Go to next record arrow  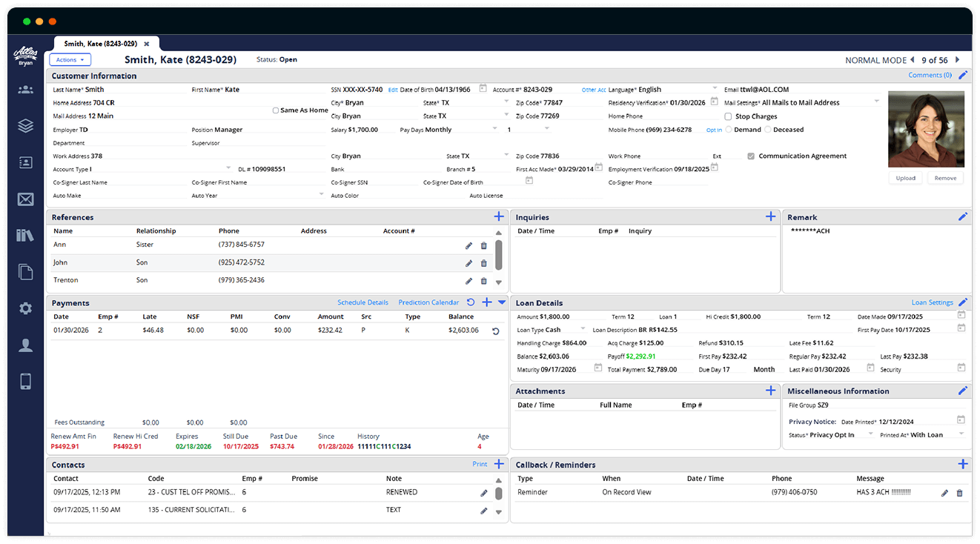click(957, 60)
